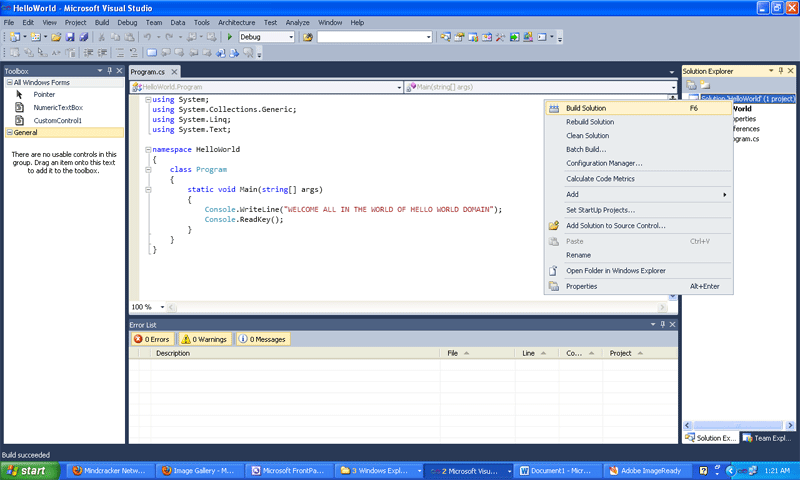
Task: Click the Save All toolbar icon
Action: (83, 37)
